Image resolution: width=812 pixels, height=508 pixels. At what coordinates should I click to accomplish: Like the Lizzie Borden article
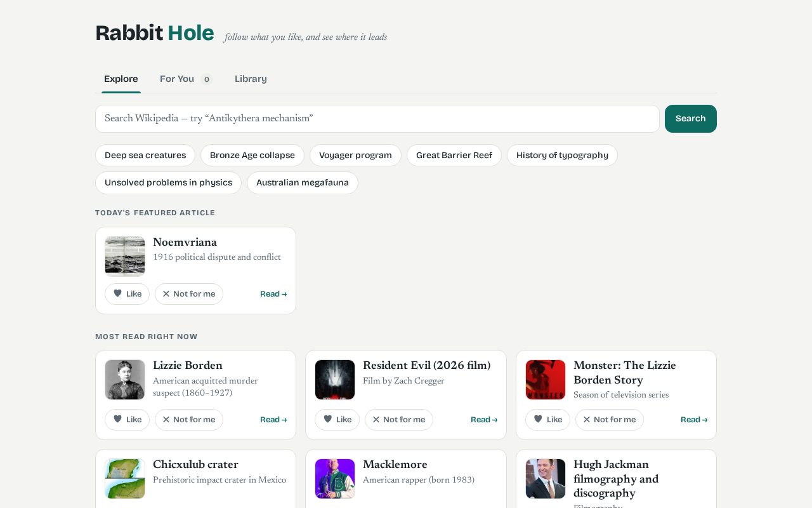[127, 420]
